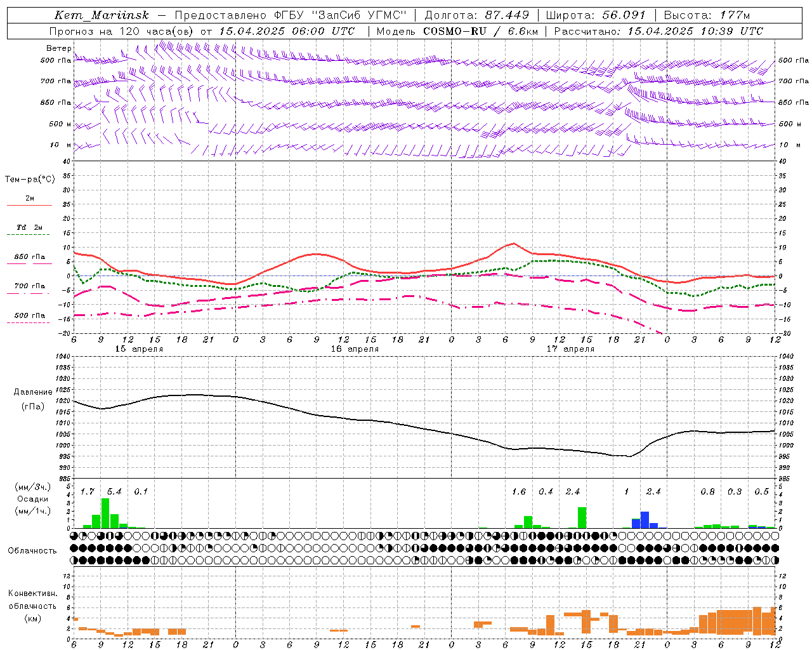Click the red 2м legend line
This screenshot has width=812, height=650.
click(29, 205)
